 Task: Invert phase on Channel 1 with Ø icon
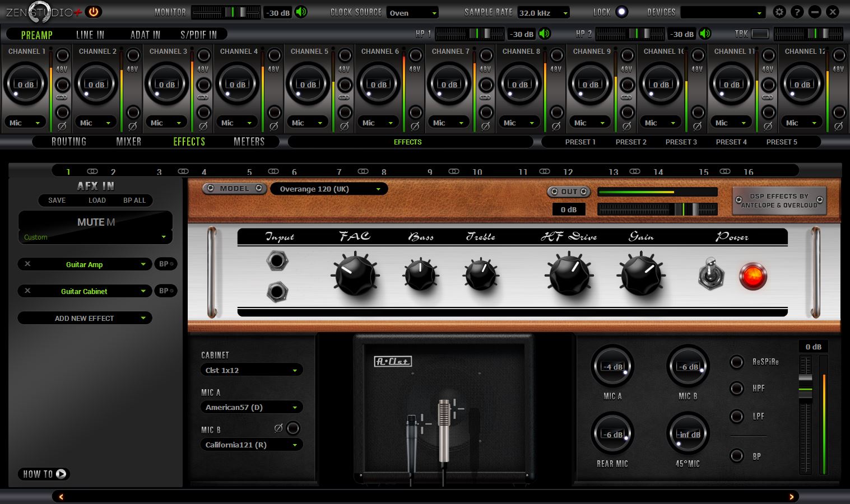(62, 127)
